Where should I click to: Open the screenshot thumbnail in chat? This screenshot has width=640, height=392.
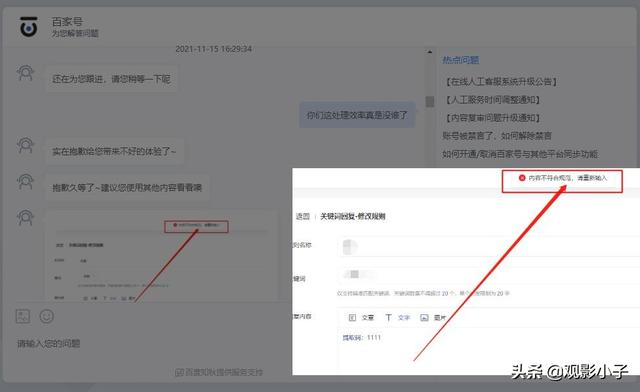pyautogui.click(x=162, y=256)
